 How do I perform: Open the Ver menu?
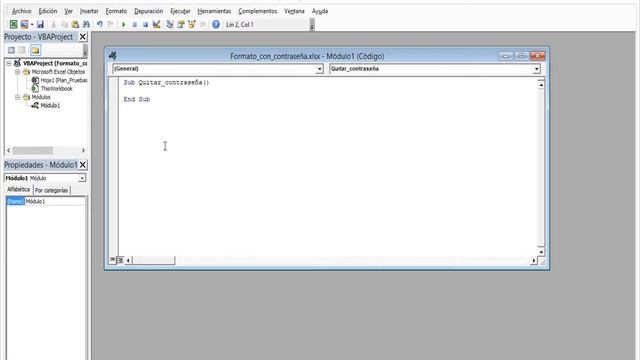(x=68, y=11)
